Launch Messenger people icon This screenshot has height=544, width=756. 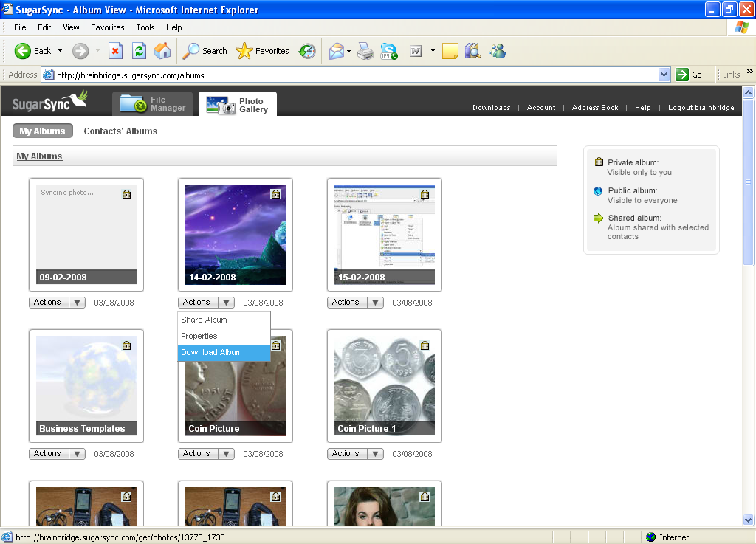[498, 51]
